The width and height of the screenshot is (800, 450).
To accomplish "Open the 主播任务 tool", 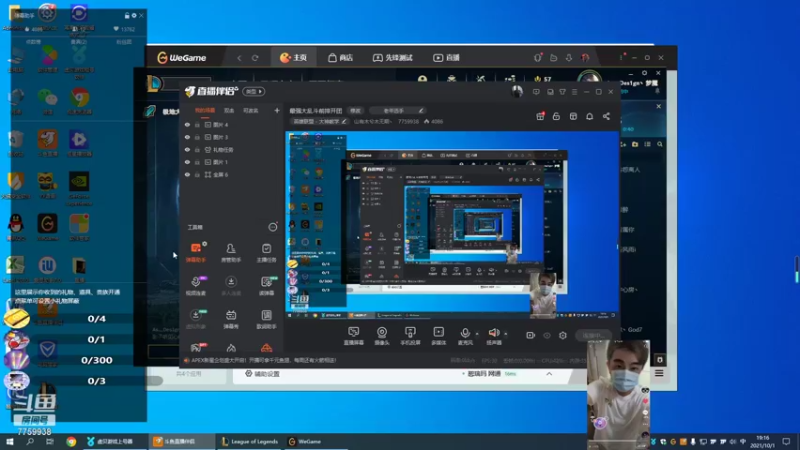I will click(x=266, y=253).
